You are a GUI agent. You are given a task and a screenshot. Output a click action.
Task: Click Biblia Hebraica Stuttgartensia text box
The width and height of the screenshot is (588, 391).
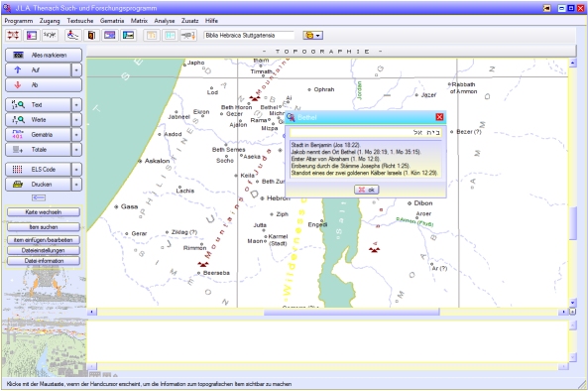click(x=249, y=36)
